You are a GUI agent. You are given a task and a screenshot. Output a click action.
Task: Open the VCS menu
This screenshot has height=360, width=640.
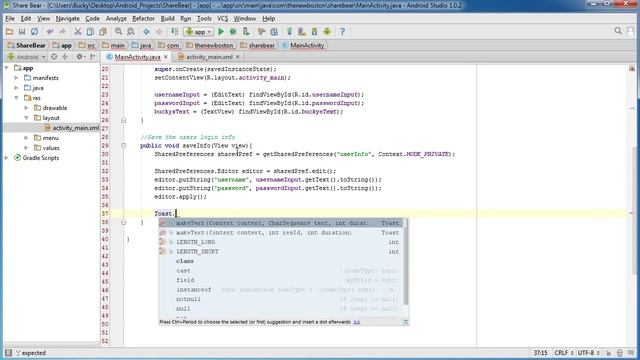tap(222, 18)
